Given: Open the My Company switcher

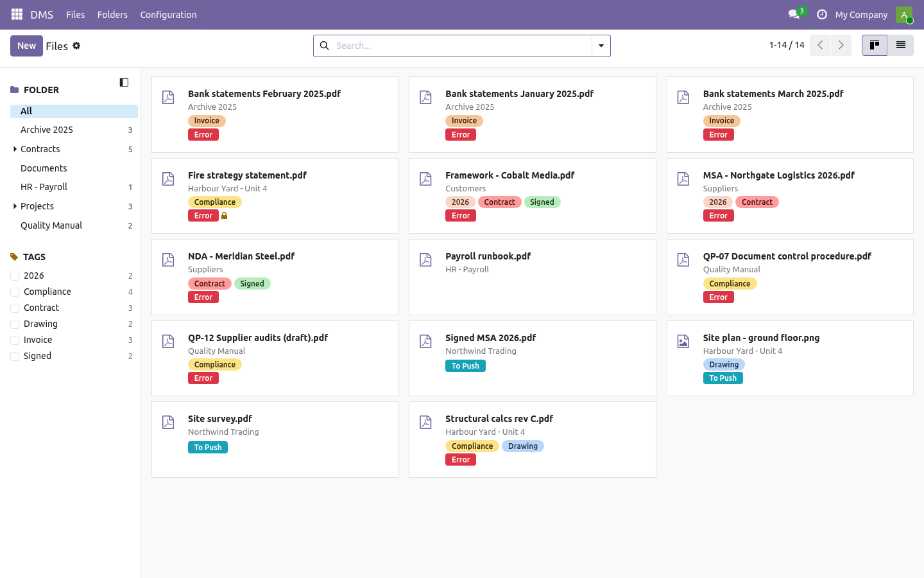Looking at the screenshot, I should coord(861,15).
